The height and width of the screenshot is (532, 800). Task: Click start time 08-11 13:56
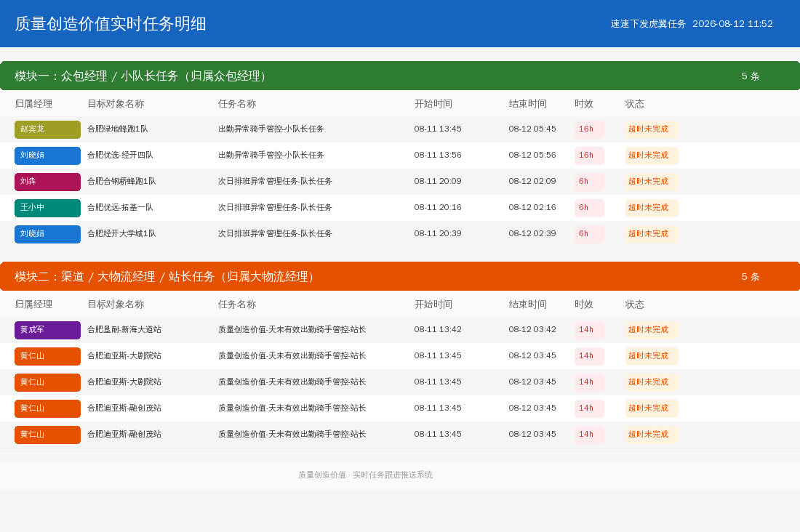[x=438, y=155]
